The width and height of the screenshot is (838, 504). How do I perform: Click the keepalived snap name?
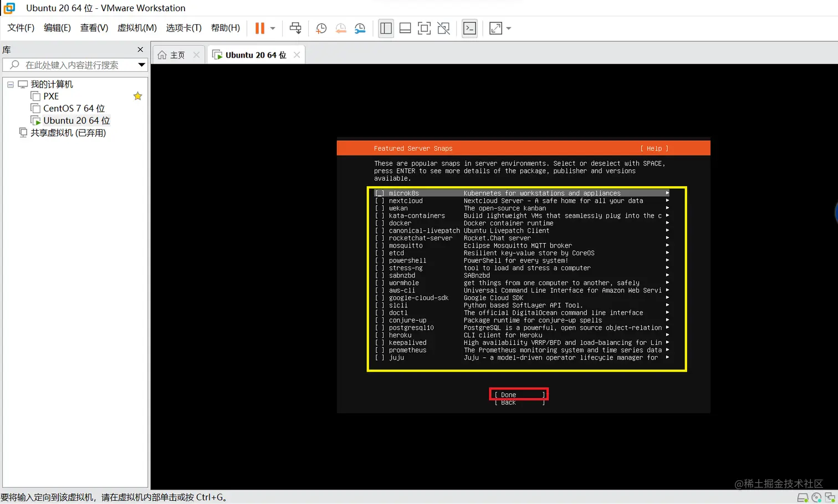point(407,343)
